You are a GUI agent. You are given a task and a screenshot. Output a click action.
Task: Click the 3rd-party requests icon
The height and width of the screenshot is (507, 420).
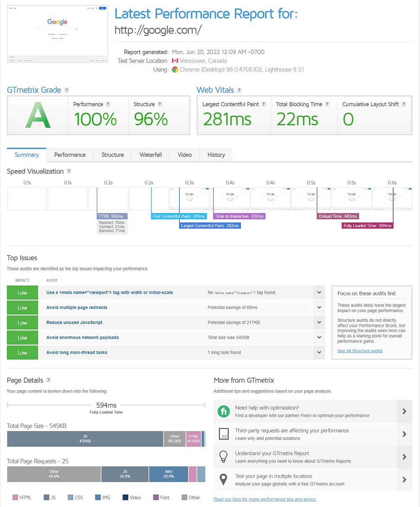(224, 434)
